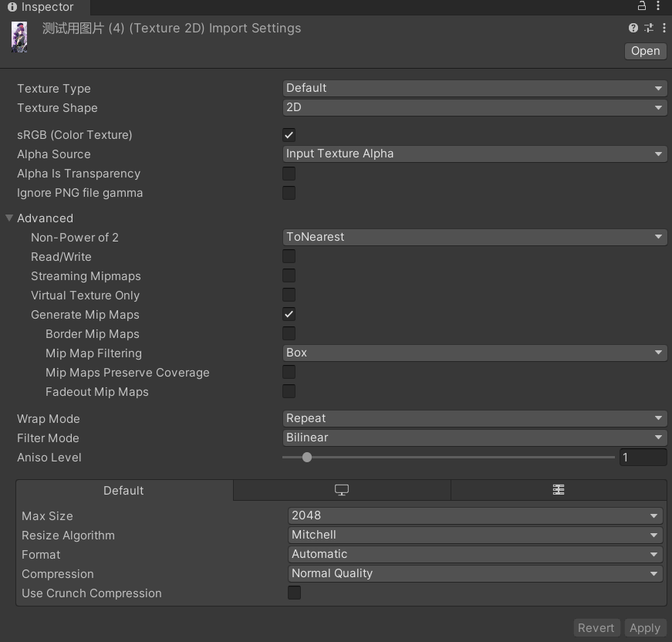Click the Aniso Level number field

coord(643,458)
